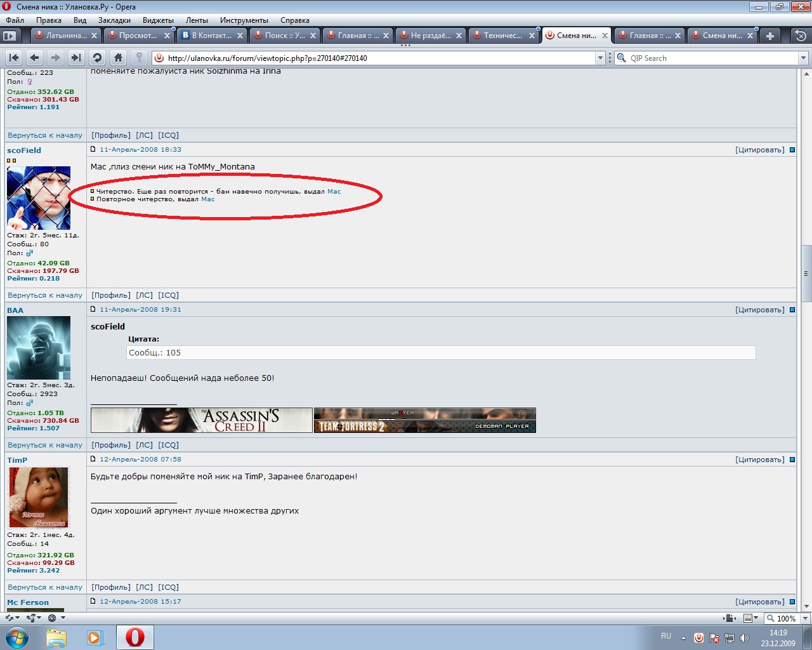Open the Opera panels toggle icon
The image size is (812, 650).
10,36
